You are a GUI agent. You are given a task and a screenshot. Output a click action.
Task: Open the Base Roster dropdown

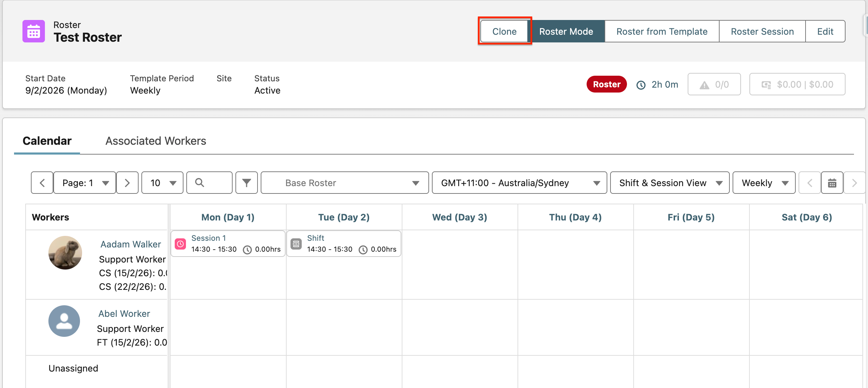tap(345, 183)
